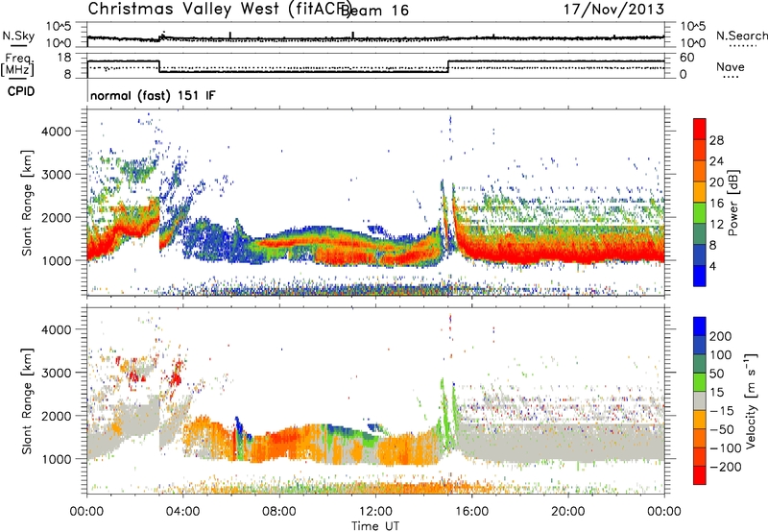Click the 'Time UT' axis title
This screenshot has height=532, width=768.
click(375, 526)
